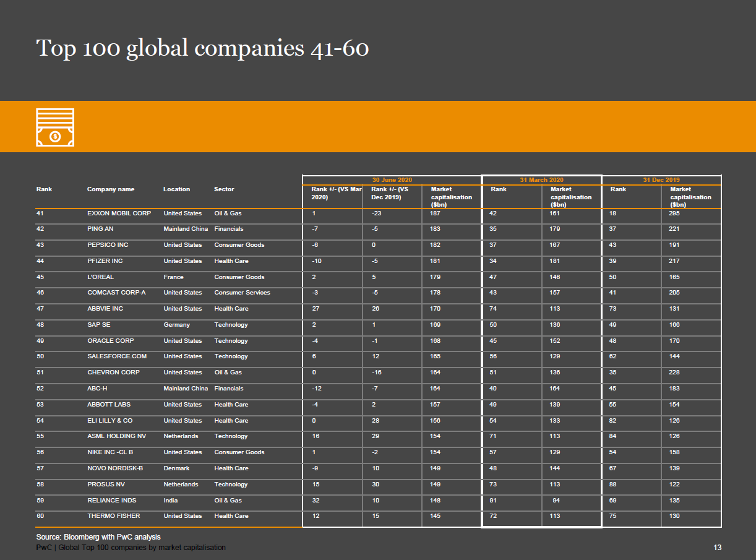Select ASML HOLDING NV company name
756x560 pixels.
click(116, 436)
